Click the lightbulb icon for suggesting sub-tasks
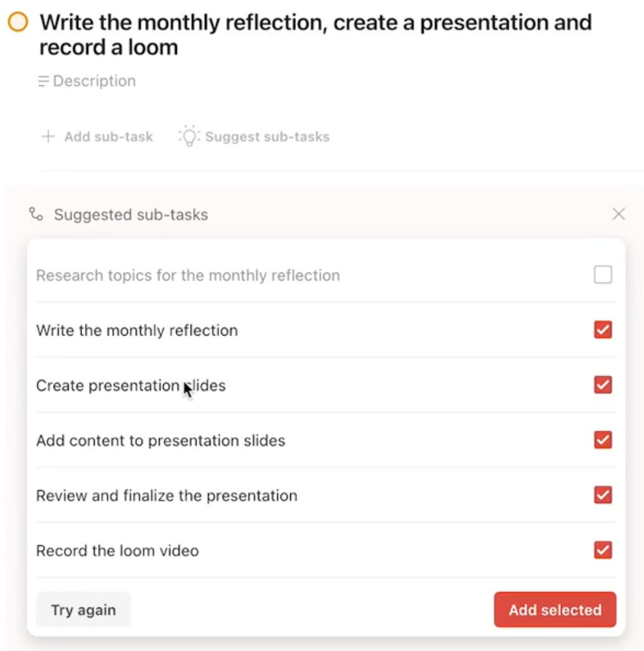The image size is (644, 651). 189,136
